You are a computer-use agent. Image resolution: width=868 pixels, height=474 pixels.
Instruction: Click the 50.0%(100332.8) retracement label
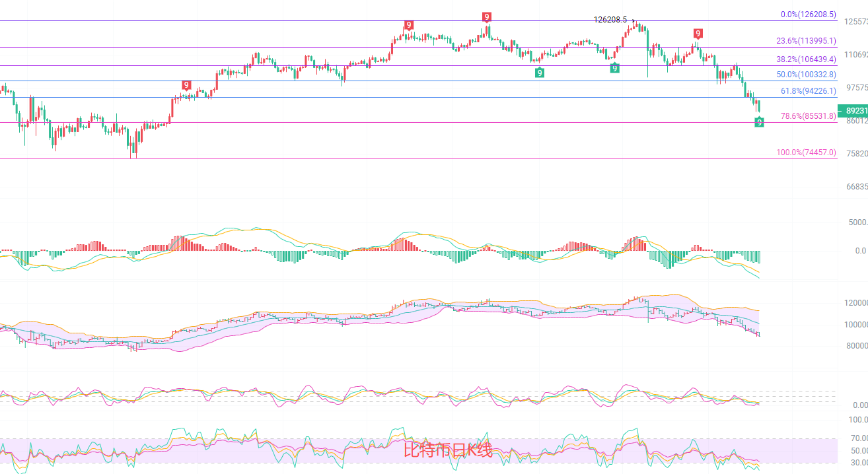(x=806, y=75)
